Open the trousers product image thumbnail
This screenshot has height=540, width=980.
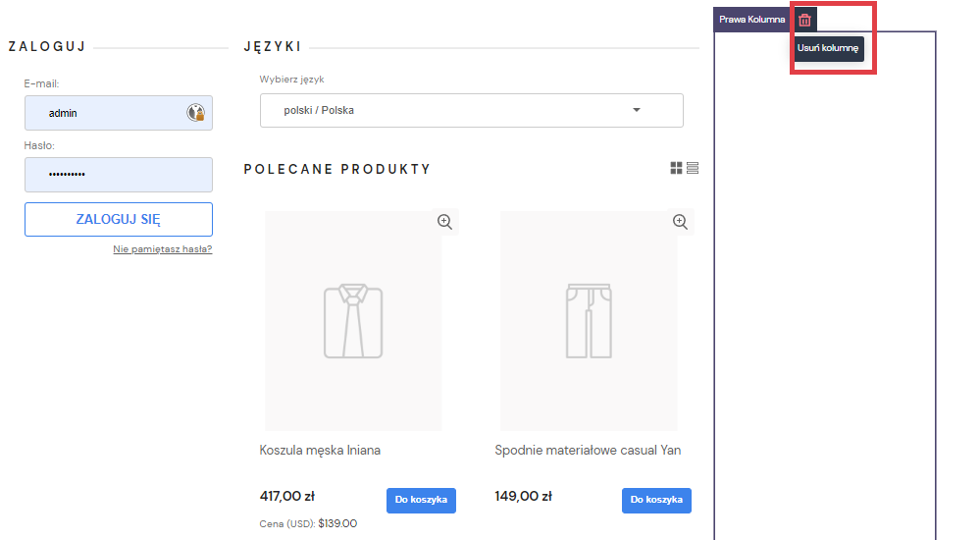pyautogui.click(x=589, y=321)
